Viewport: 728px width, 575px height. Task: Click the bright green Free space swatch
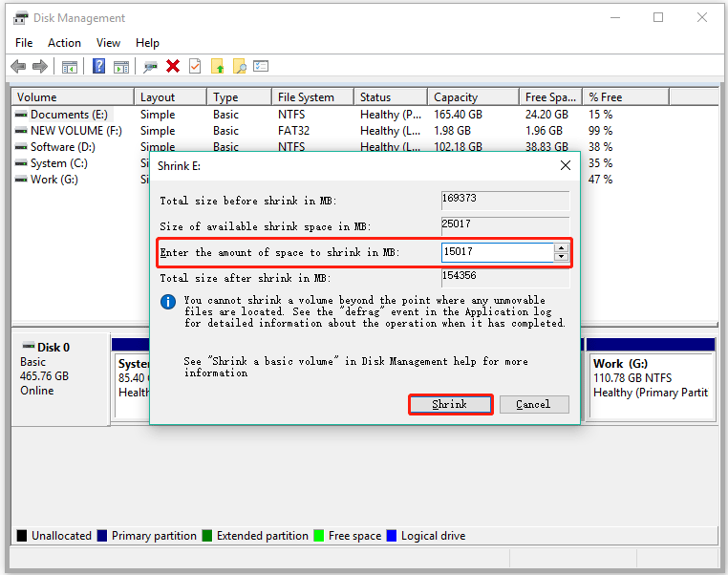tap(318, 536)
